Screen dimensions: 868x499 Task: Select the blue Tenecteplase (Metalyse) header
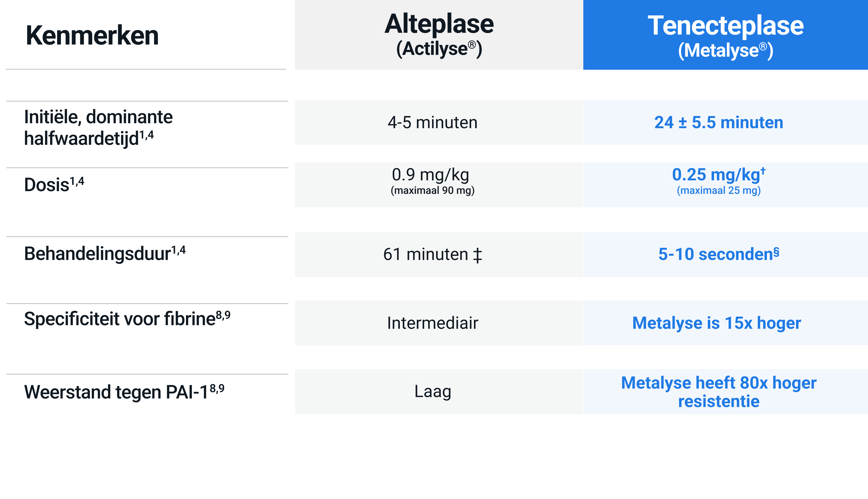pos(725,36)
